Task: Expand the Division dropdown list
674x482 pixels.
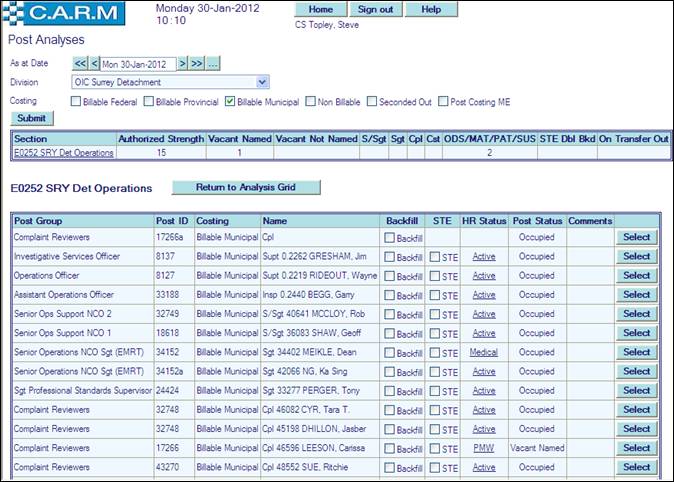Action: click(262, 82)
